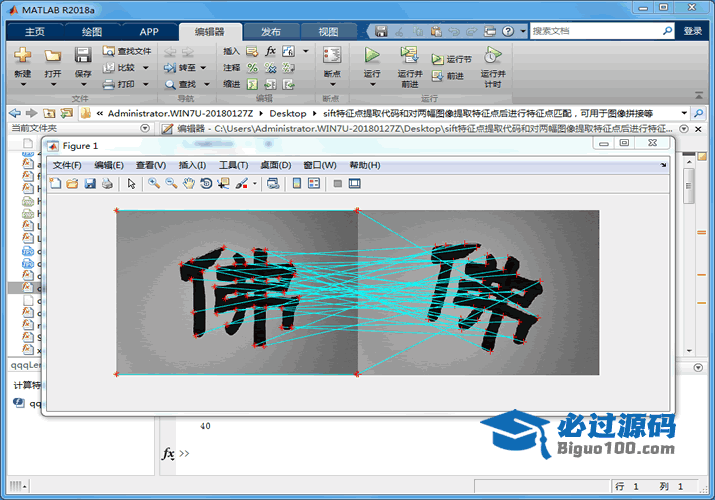Click the browse for folder icon

[x=67, y=113]
